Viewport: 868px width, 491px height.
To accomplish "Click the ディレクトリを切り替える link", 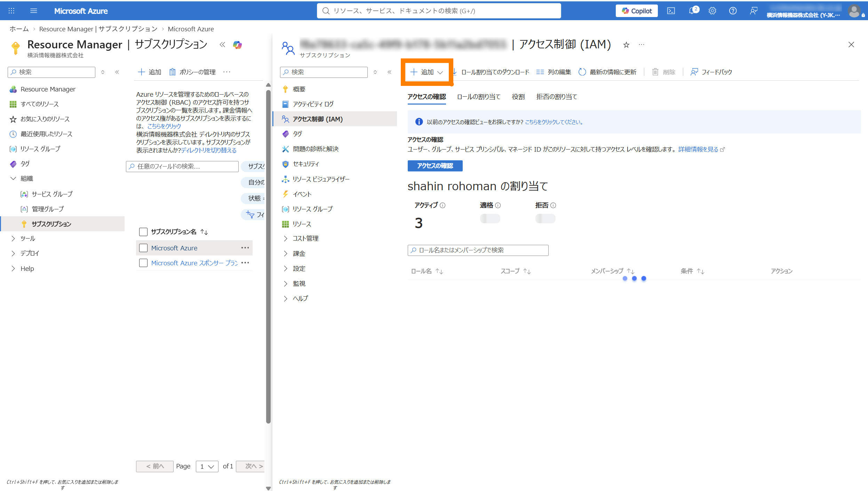I will tap(209, 150).
